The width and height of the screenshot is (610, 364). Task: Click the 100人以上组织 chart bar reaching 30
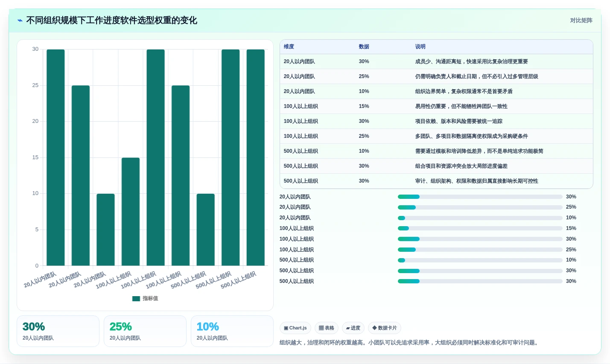(x=155, y=157)
